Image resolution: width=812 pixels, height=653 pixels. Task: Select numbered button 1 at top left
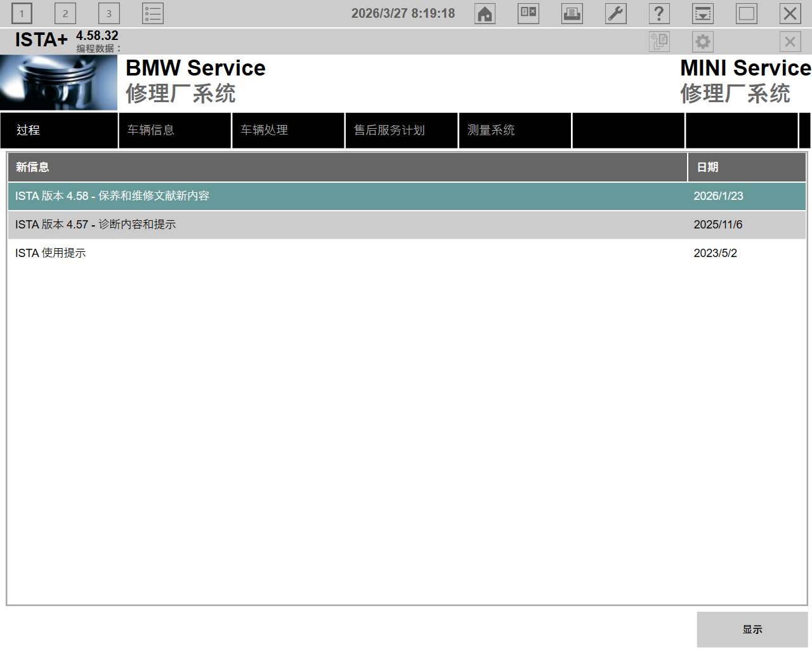(22, 13)
